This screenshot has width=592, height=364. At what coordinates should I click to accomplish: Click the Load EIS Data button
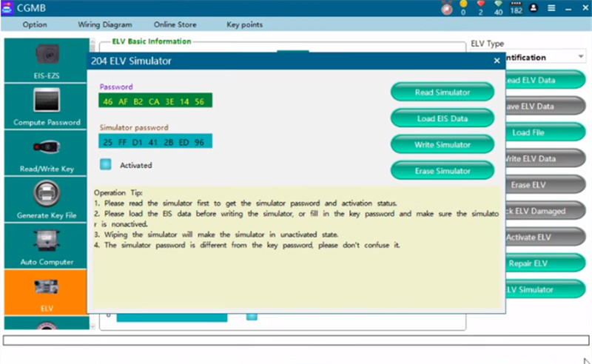442,118
